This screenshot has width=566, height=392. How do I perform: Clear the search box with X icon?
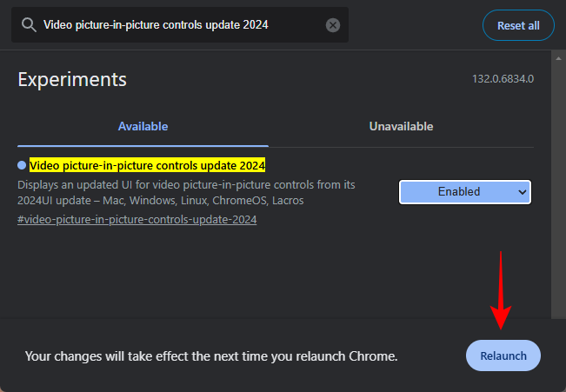(333, 25)
